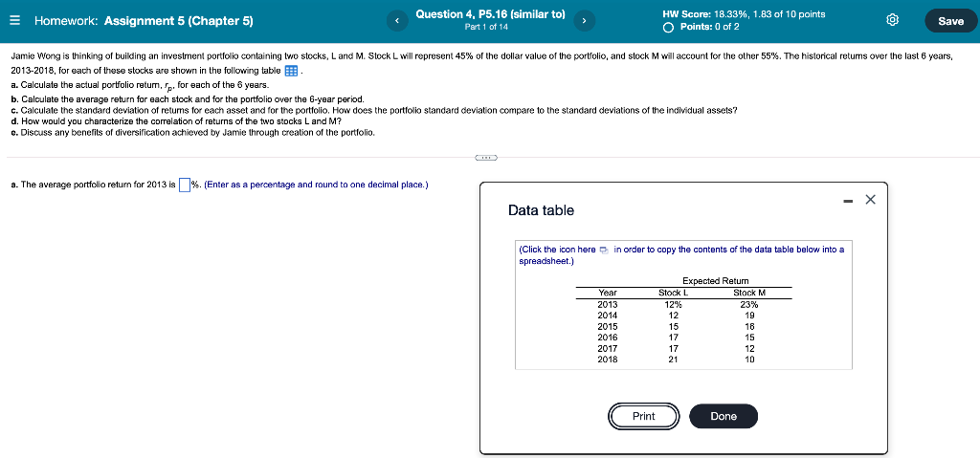980x458 pixels.
Task: Select the 2016 year cell
Action: pyautogui.click(x=608, y=338)
